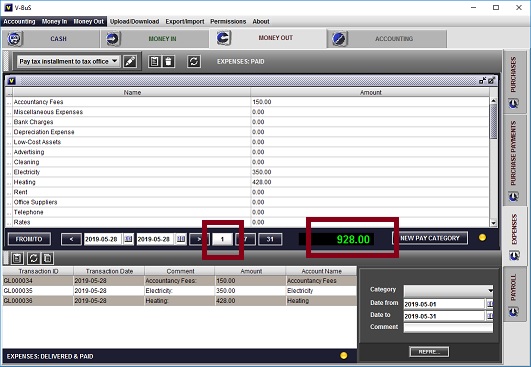Click the 31-day range button

[270, 239]
